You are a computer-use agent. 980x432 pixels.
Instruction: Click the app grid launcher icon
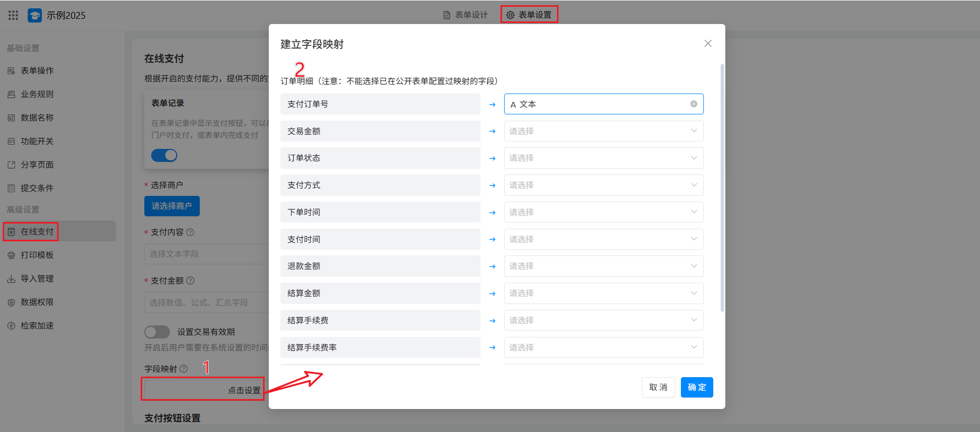click(x=13, y=15)
